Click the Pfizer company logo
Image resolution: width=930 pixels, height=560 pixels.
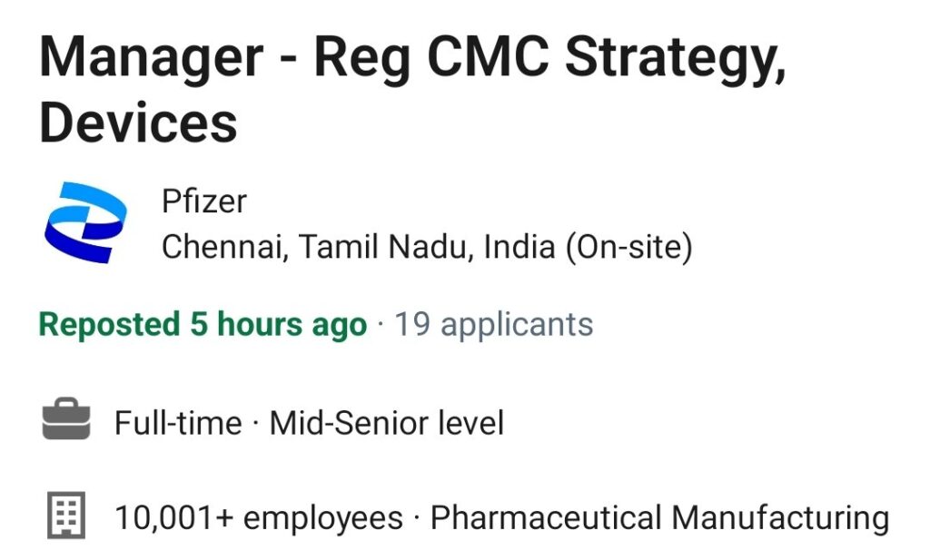(85, 222)
